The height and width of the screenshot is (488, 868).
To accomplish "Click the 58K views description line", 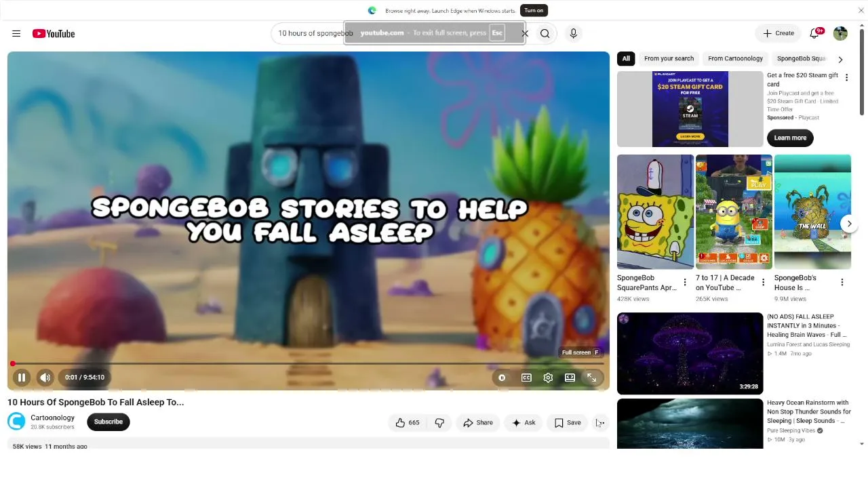I will tap(50, 446).
